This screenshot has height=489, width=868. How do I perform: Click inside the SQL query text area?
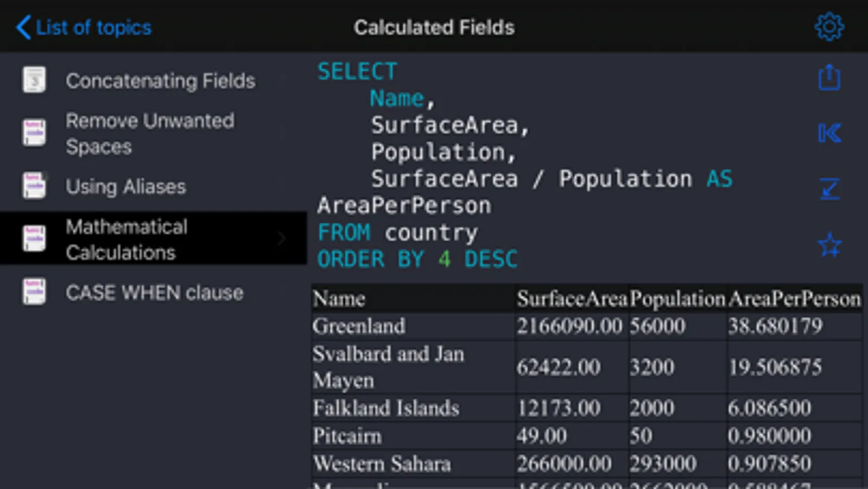(543, 163)
